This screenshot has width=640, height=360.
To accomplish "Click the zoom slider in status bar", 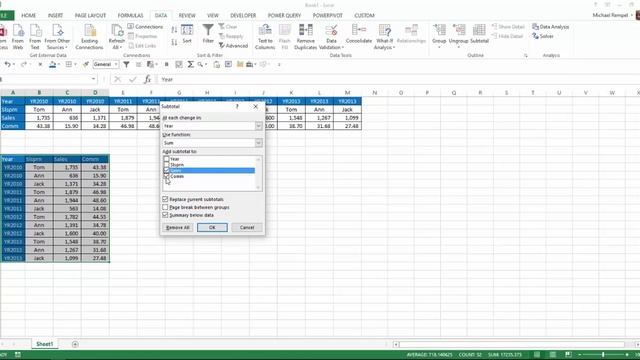I will [x=603, y=355].
